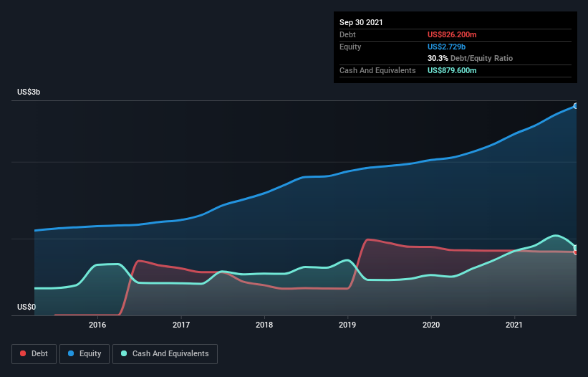The image size is (588, 377).
Task: Click the Equity label in tooltip
Action: coord(350,47)
